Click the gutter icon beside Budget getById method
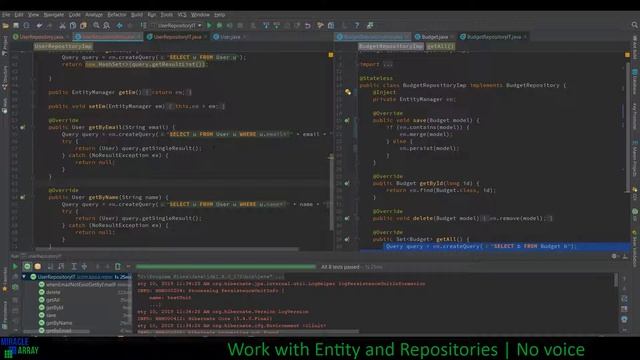This screenshot has width=640, height=360. (347, 184)
